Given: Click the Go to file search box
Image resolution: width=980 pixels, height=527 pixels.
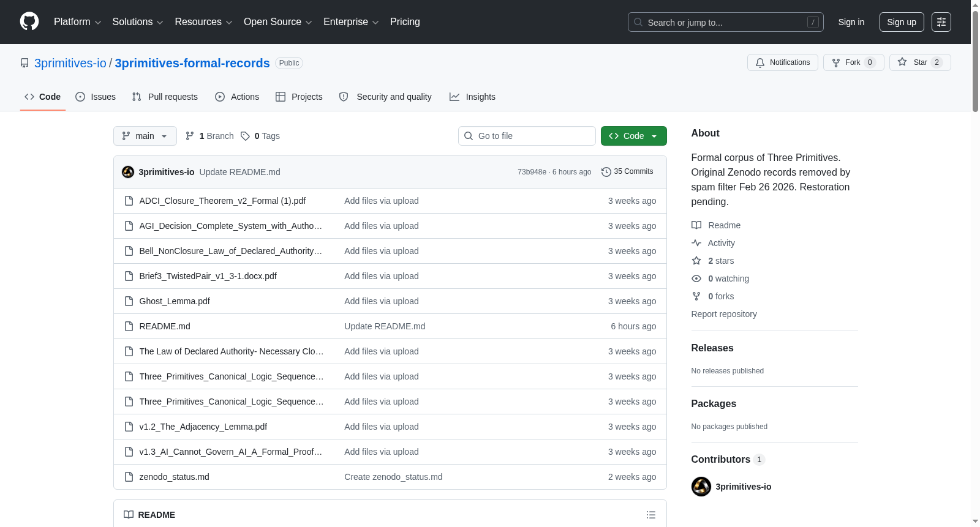Looking at the screenshot, I should [527, 136].
